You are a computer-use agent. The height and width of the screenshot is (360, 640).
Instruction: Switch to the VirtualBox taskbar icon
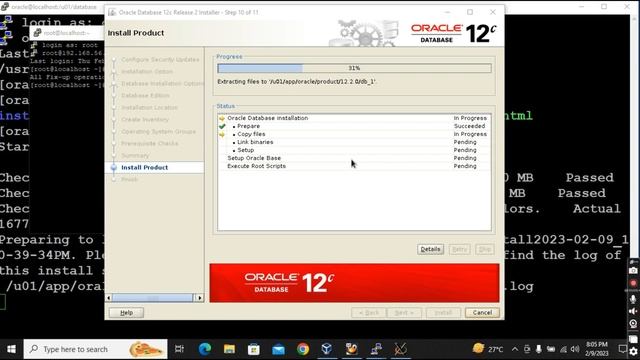click(x=327, y=349)
